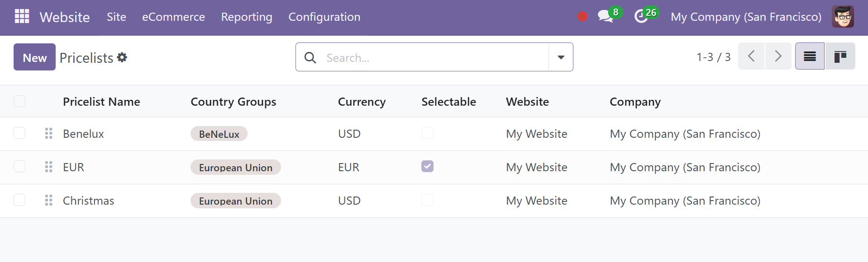Go to the previous page arrow
868x262 pixels.
751,56
